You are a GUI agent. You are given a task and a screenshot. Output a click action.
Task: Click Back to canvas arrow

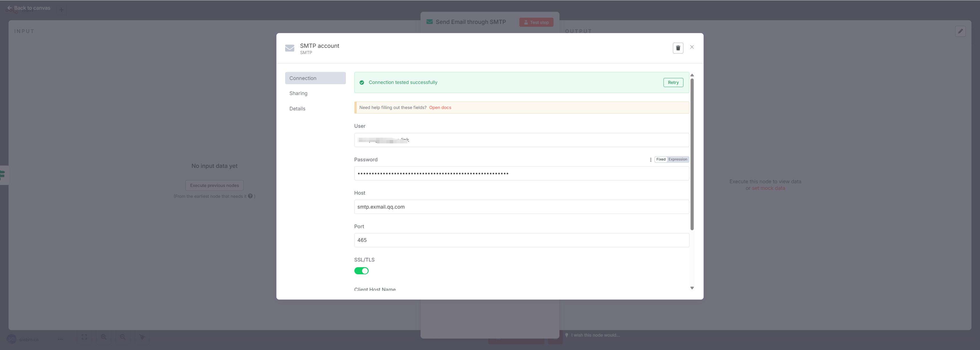9,8
